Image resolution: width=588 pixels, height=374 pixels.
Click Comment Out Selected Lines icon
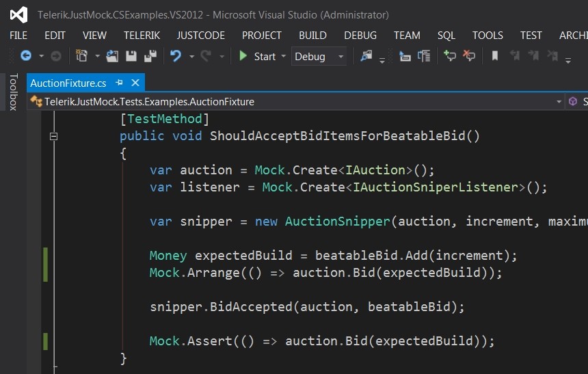[450, 56]
